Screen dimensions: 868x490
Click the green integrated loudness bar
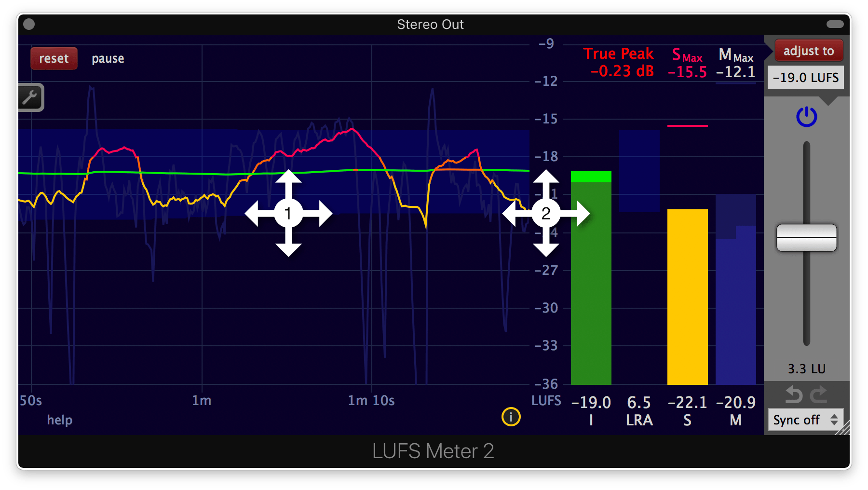point(591,278)
